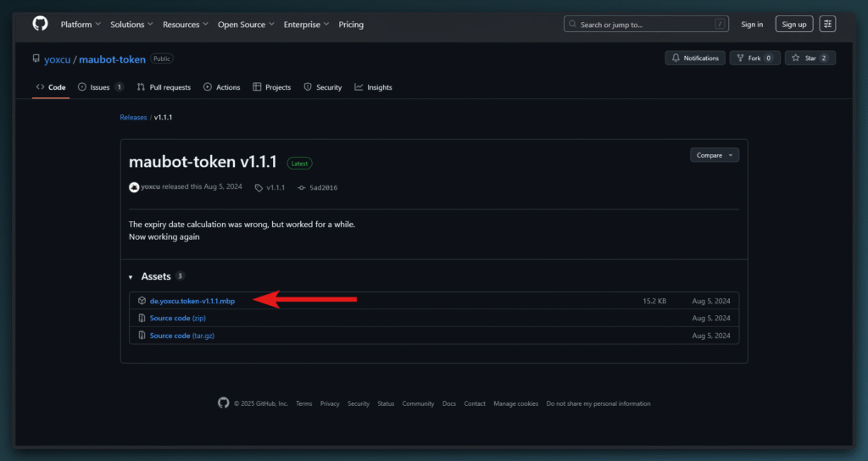Viewport: 868px width, 461px height.
Task: Click the Fork button
Action: tap(754, 58)
